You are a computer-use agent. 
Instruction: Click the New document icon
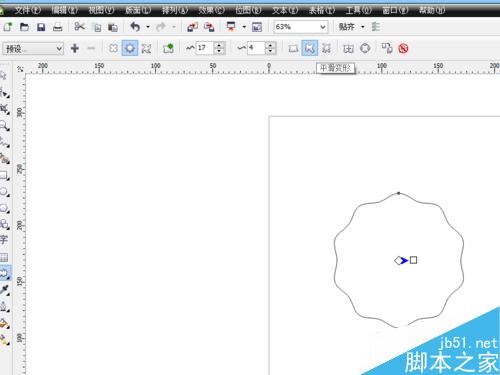click(8, 27)
